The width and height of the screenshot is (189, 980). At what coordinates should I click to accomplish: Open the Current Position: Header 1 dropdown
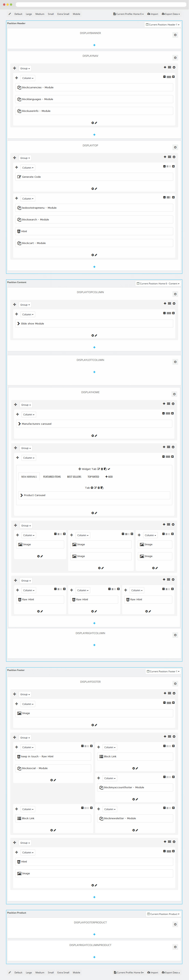coord(162,25)
